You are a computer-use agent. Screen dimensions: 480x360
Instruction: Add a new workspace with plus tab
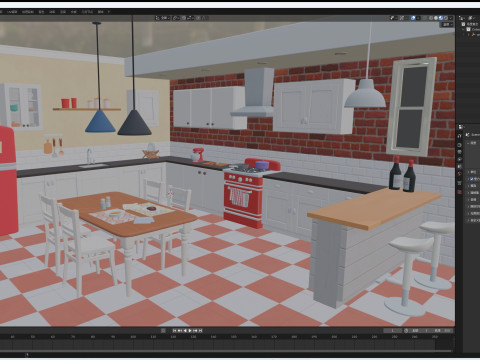(x=109, y=12)
